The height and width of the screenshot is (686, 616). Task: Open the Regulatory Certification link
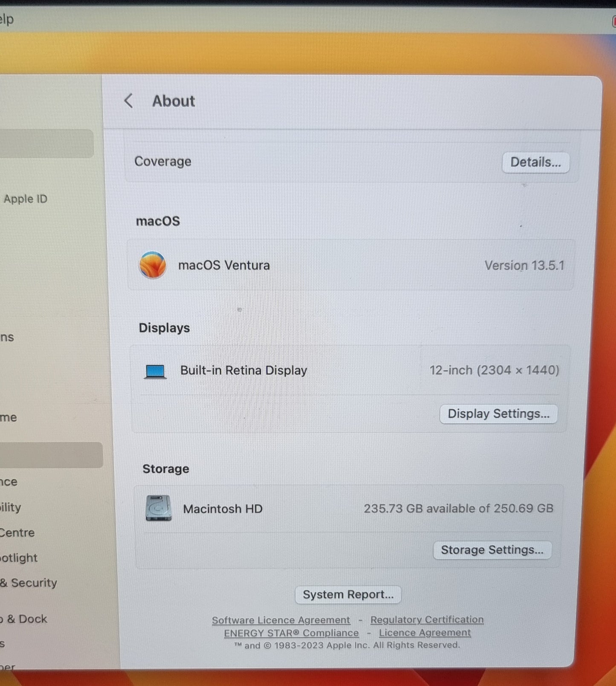point(427,619)
